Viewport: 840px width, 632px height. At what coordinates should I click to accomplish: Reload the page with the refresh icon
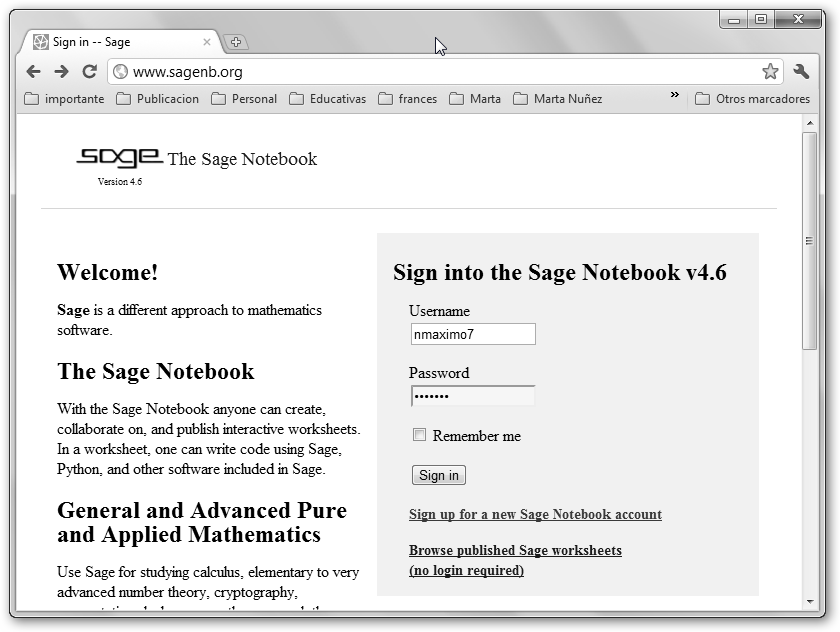coord(89,72)
